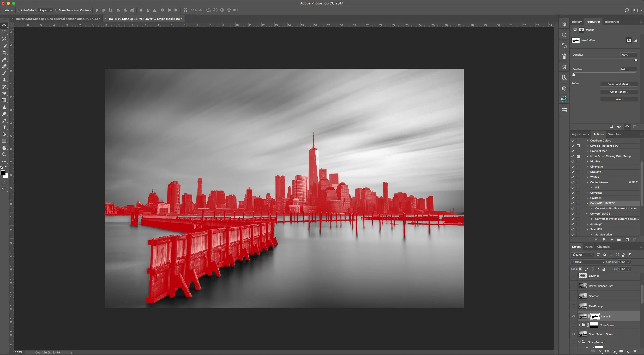The image size is (644, 355).
Task: Open the Histogram panel tab
Action: [x=612, y=22]
